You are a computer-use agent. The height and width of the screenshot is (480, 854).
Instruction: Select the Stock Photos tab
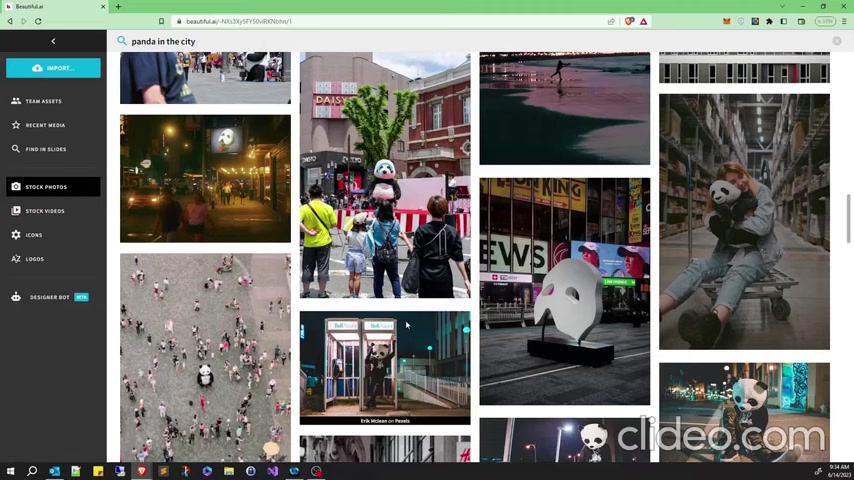53,187
